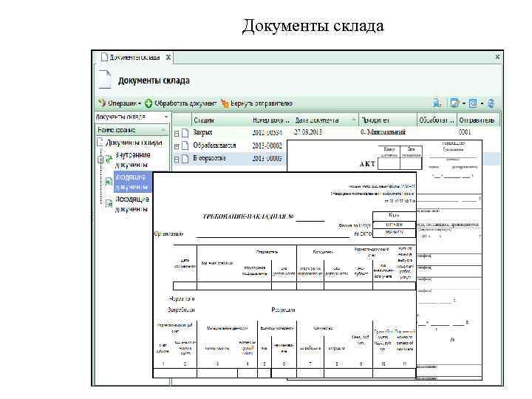Click the document icon in the Закрыт row

(x=185, y=133)
